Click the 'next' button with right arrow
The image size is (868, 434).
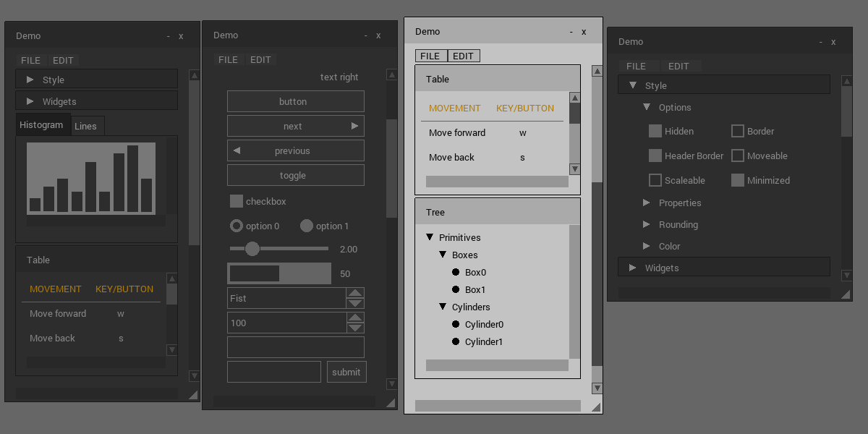[296, 126]
